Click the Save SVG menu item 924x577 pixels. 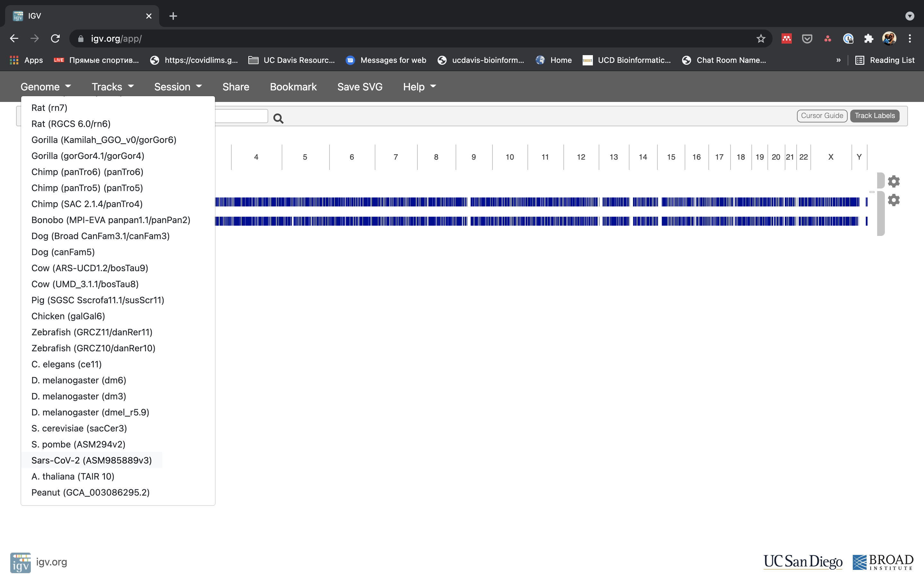pos(359,87)
